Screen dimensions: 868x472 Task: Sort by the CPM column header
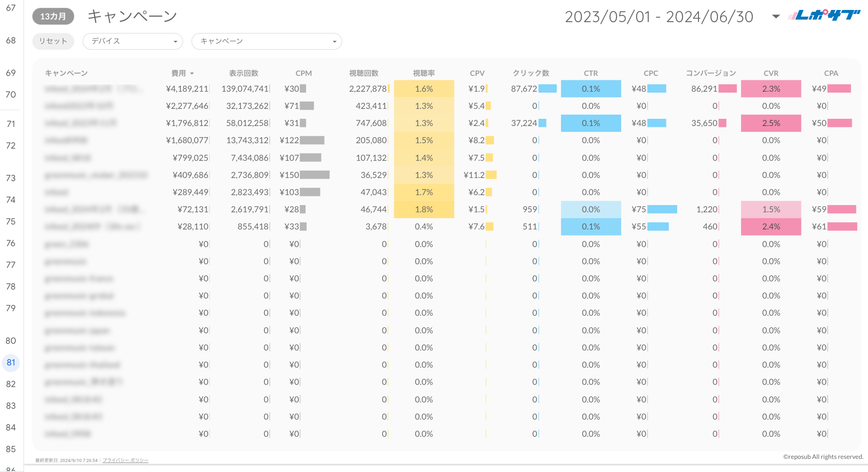(x=303, y=73)
